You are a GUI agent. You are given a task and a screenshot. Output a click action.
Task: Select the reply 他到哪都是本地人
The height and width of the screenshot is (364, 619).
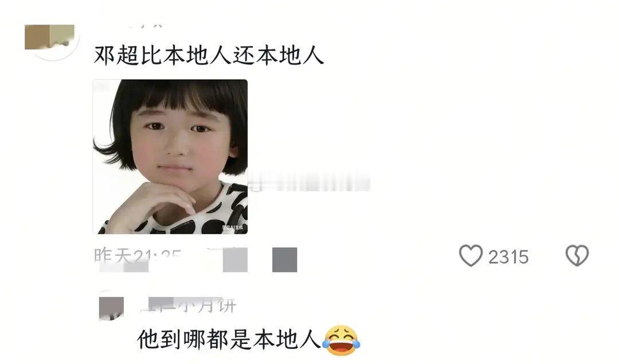pyautogui.click(x=228, y=340)
